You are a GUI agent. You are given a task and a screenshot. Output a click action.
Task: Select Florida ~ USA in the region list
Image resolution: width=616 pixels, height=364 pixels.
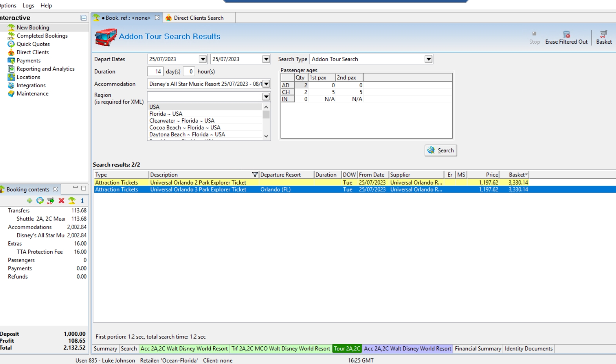[x=205, y=114]
